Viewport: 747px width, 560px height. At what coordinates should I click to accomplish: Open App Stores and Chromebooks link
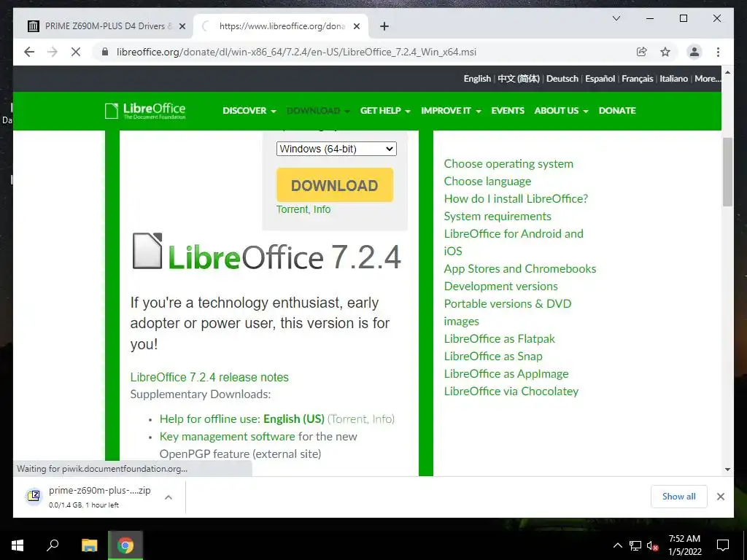click(519, 268)
